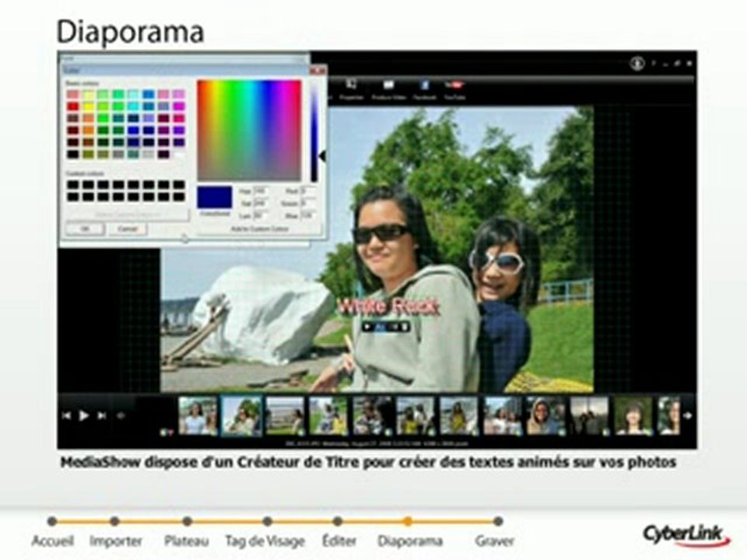747x560 pixels.
Task: Select the Diaporama step
Action: pos(410,541)
